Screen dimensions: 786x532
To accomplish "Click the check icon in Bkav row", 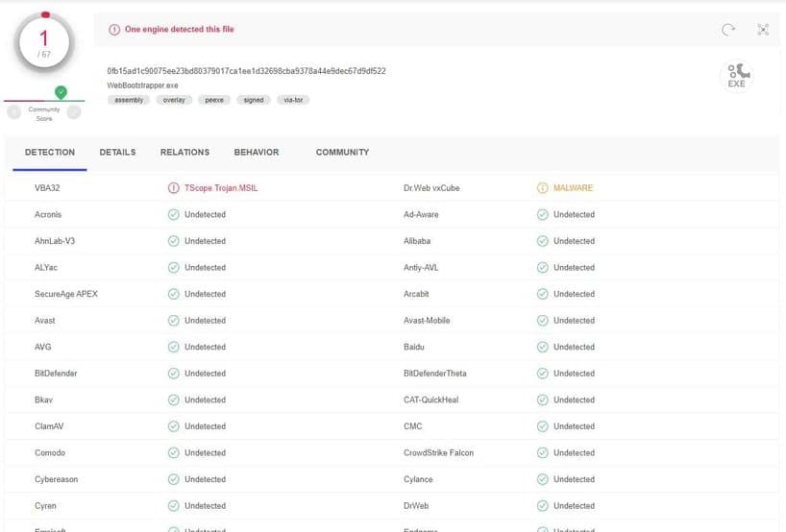I will click(174, 399).
